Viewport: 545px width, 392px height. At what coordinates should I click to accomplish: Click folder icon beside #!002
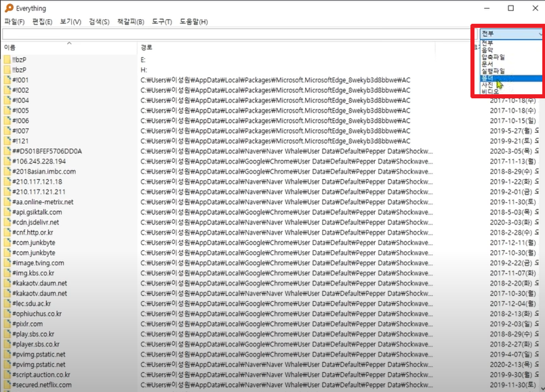(x=7, y=90)
